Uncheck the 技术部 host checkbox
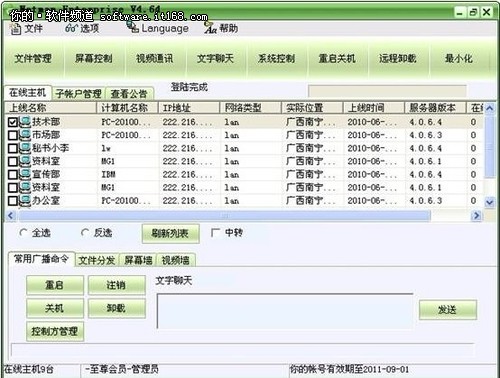 (x=13, y=122)
